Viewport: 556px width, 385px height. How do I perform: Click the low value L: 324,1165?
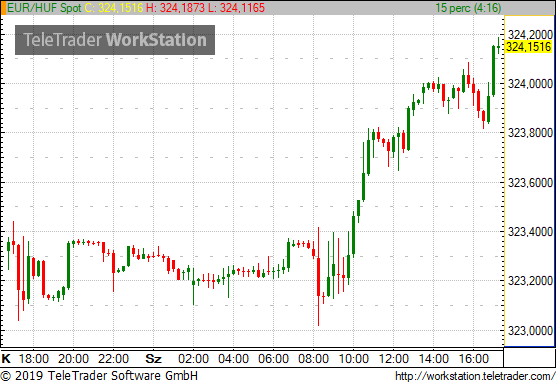(x=236, y=8)
